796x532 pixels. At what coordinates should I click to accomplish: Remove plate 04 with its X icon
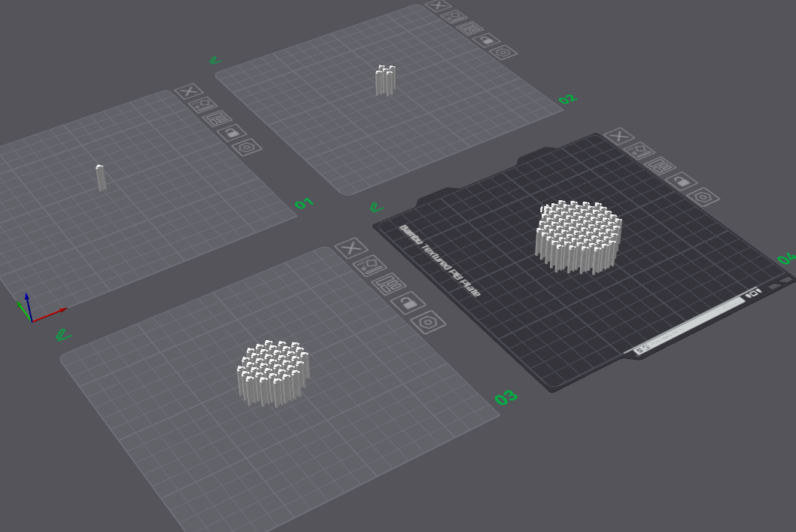click(x=619, y=136)
